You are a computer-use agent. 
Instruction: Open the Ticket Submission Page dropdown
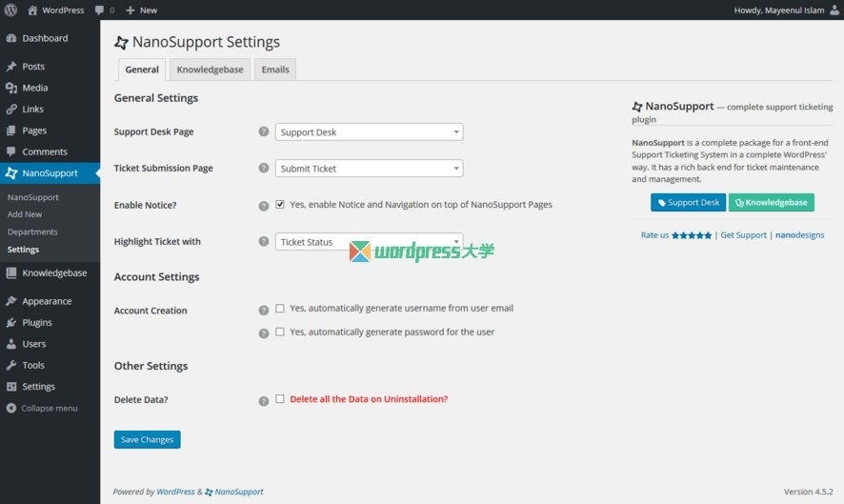[370, 169]
